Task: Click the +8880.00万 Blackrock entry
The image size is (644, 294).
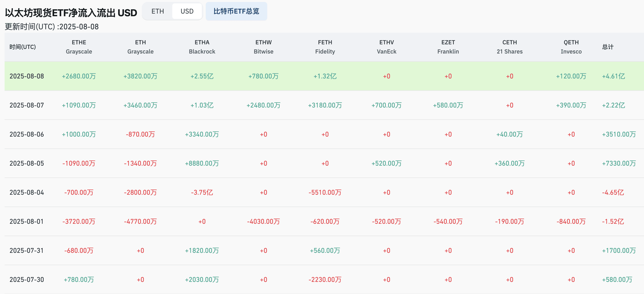Action: 202,163
